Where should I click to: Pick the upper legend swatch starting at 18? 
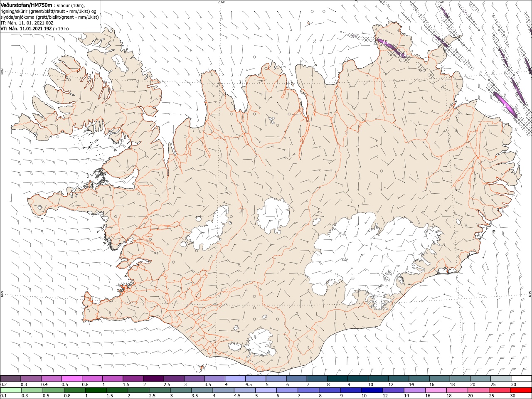click(460, 378)
